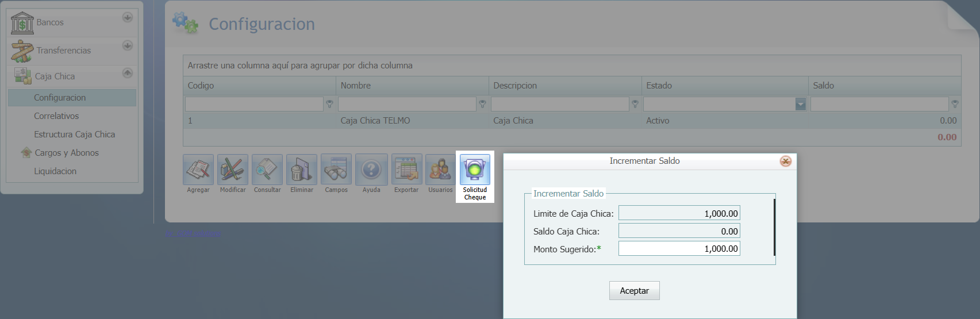Open Estructura Caja Chica menu item
Image resolution: width=980 pixels, height=319 pixels.
coord(74,134)
